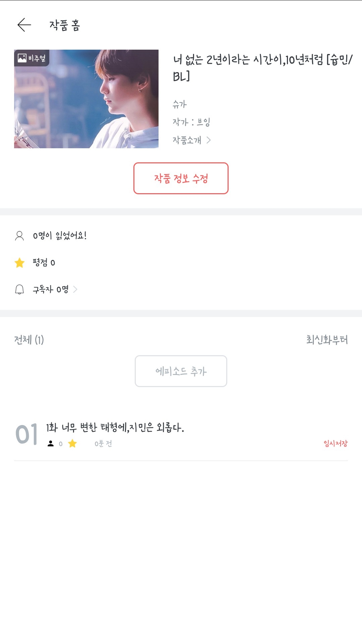The width and height of the screenshot is (362, 644).
Task: Click the 작가 : 브잉 author link
Action: [191, 122]
